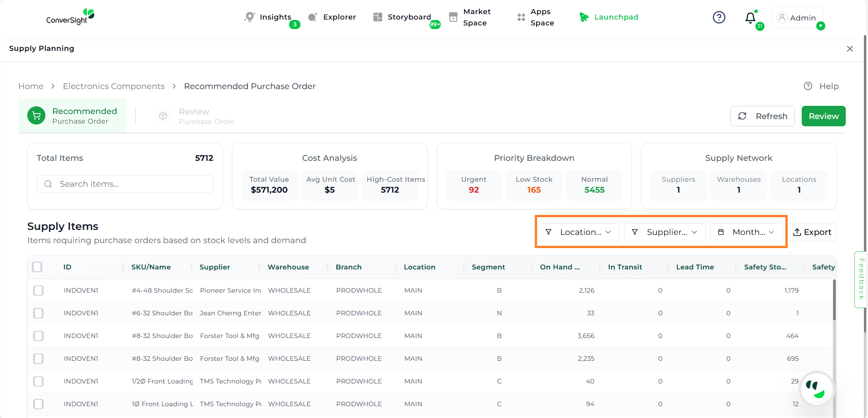Viewport: 868px width, 418px height.
Task: Click the Review Purchase Order box icon
Action: 163,116
